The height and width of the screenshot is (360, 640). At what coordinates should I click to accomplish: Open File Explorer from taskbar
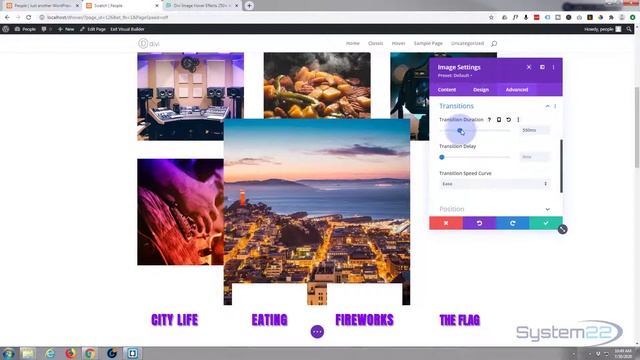28,353
